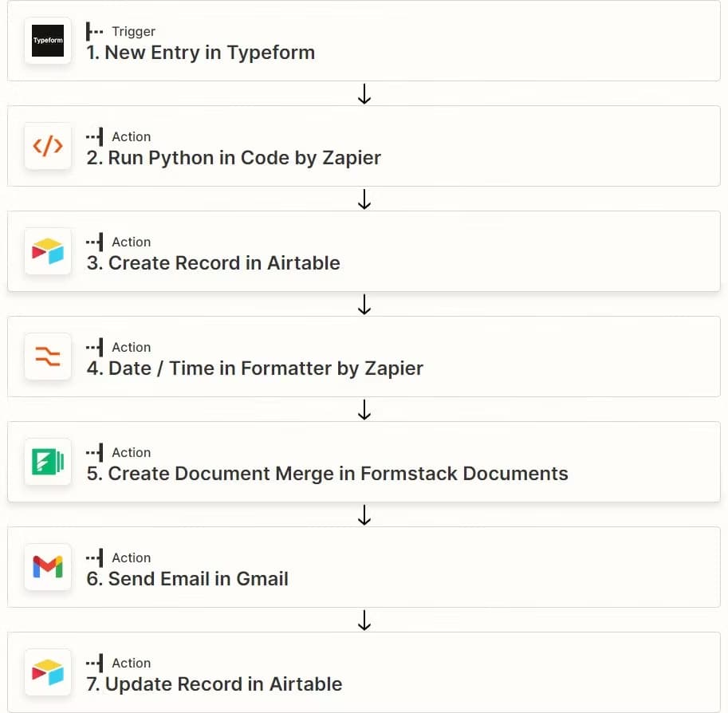Select the Date / Time in Formatter step
728x713 pixels.
pos(255,368)
